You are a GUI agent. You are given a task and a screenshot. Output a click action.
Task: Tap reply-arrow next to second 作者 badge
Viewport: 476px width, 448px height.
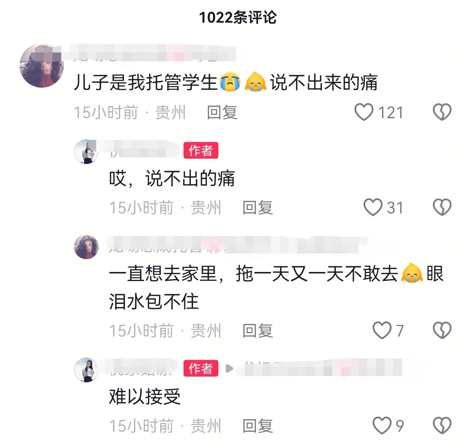tap(229, 368)
